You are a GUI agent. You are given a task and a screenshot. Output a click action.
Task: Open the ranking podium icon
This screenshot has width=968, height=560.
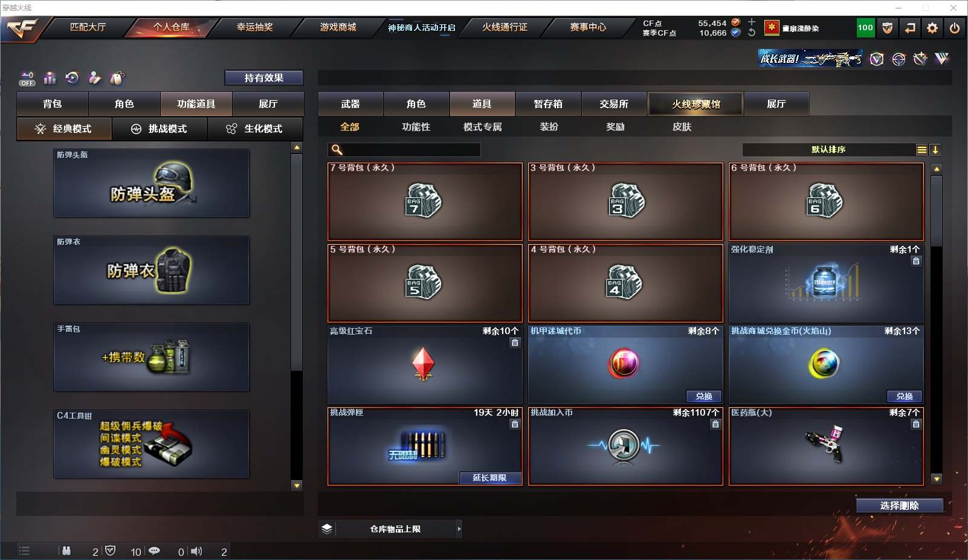pyautogui.click(x=50, y=78)
